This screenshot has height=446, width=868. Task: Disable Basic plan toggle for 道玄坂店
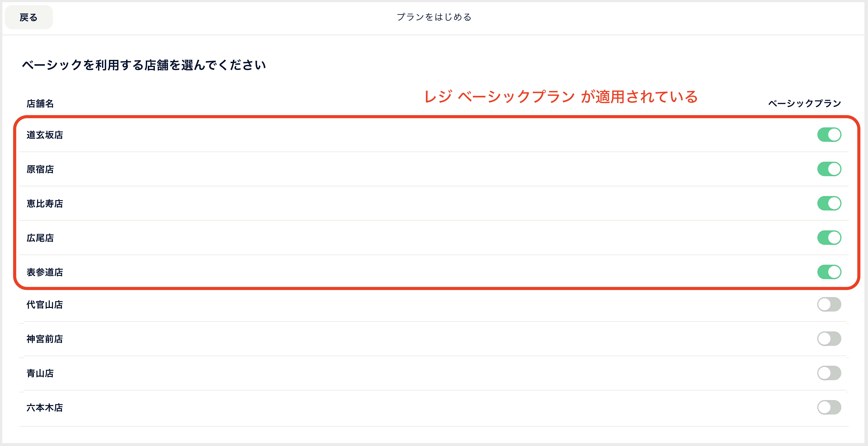[x=829, y=135]
